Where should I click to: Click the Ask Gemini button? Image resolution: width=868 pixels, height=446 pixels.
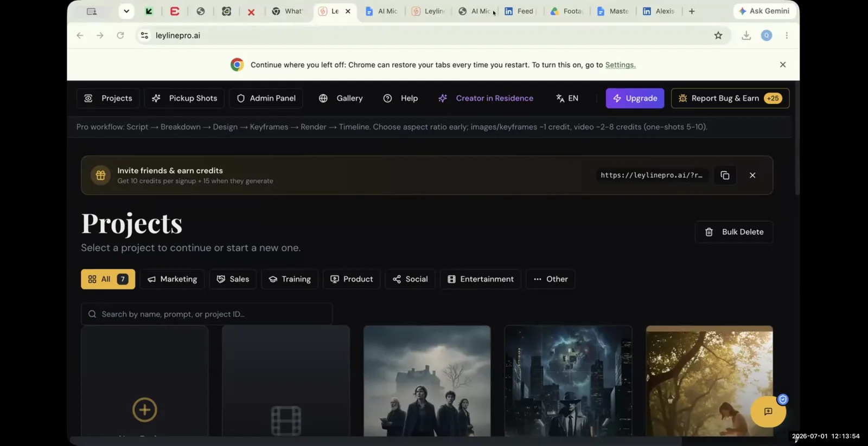click(x=764, y=11)
